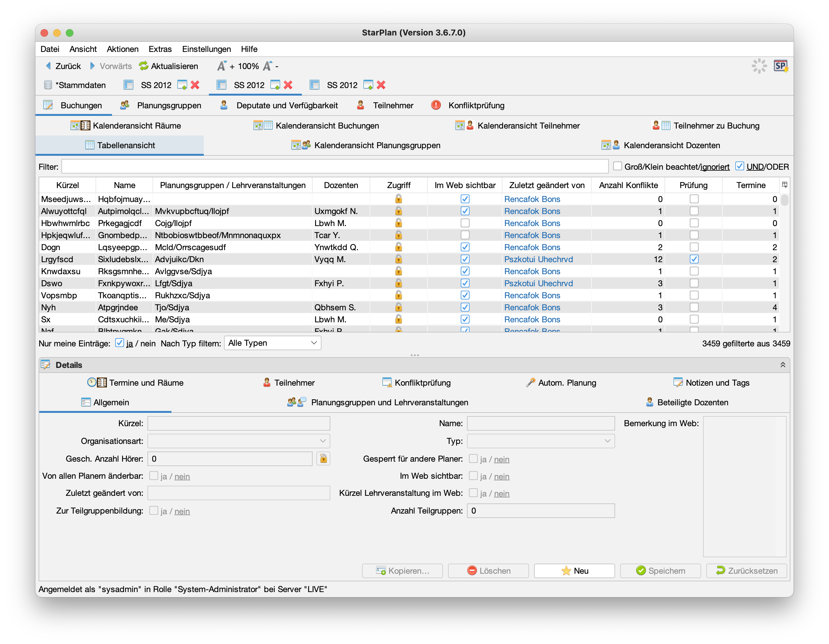Open the Organisationsart dropdown
This screenshot has height=644, width=829.
click(x=239, y=441)
